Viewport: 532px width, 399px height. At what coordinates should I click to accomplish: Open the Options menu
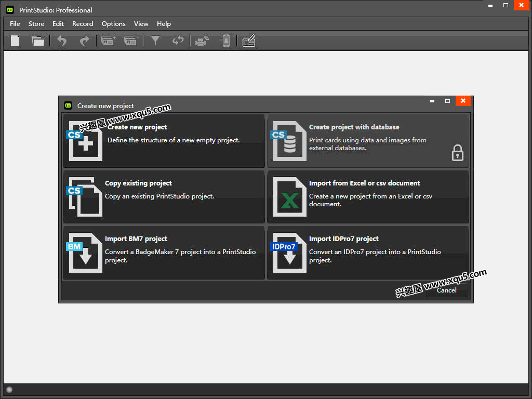pos(114,24)
